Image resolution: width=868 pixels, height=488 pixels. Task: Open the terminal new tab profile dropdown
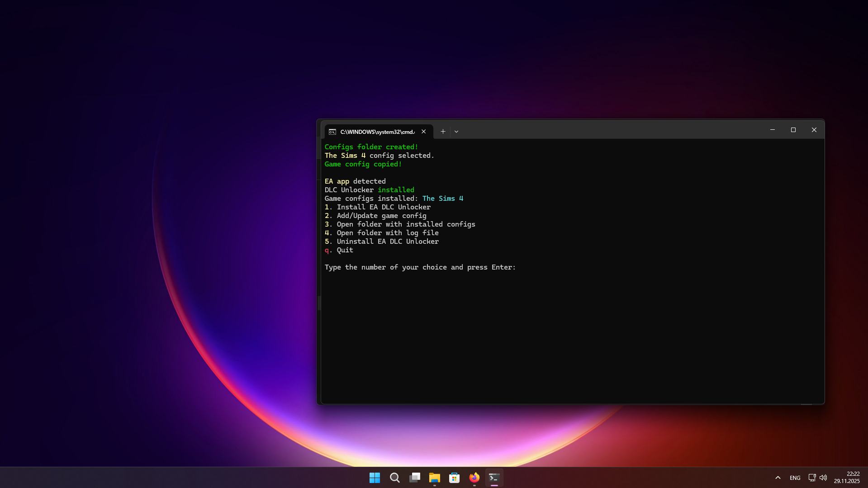click(456, 132)
